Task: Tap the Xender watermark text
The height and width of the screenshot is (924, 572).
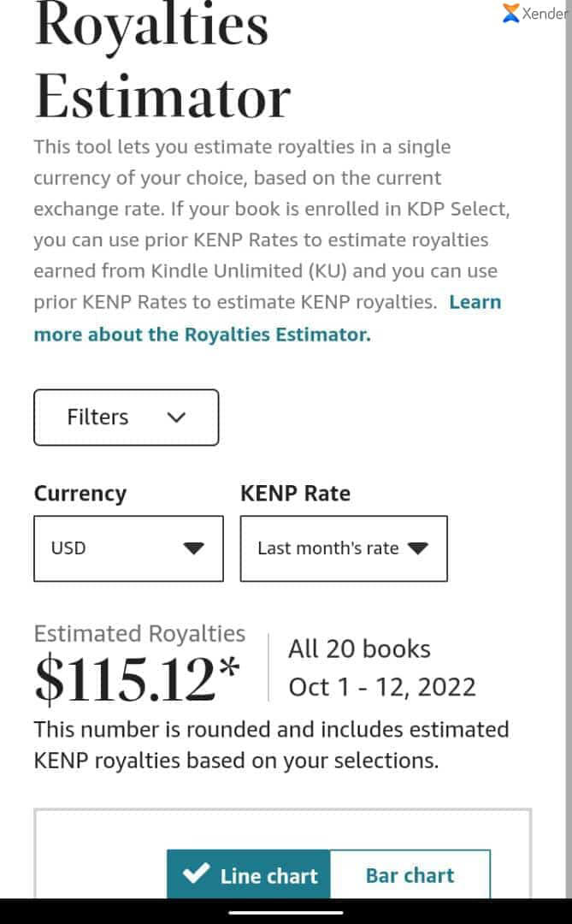Action: (545, 14)
